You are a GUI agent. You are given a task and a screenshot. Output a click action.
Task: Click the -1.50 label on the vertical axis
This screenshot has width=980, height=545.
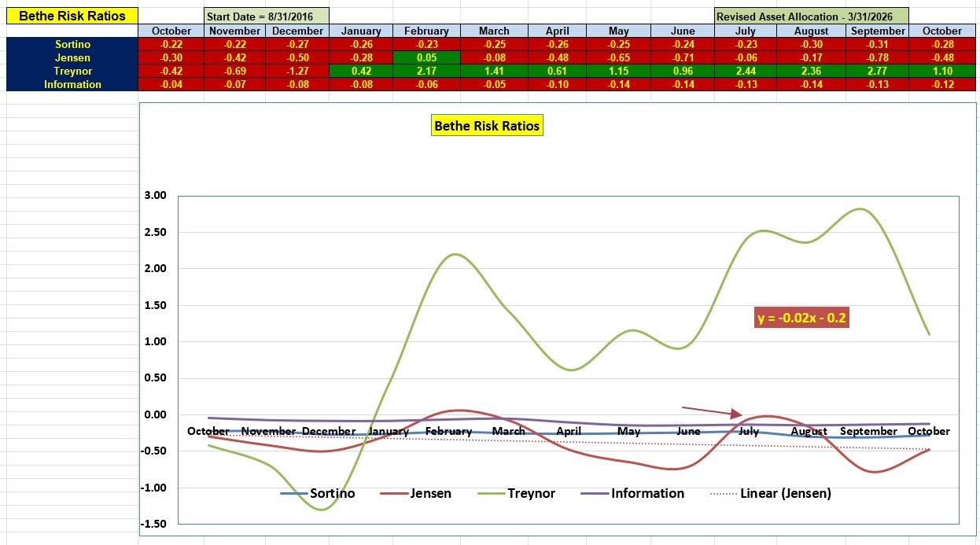pyautogui.click(x=153, y=524)
